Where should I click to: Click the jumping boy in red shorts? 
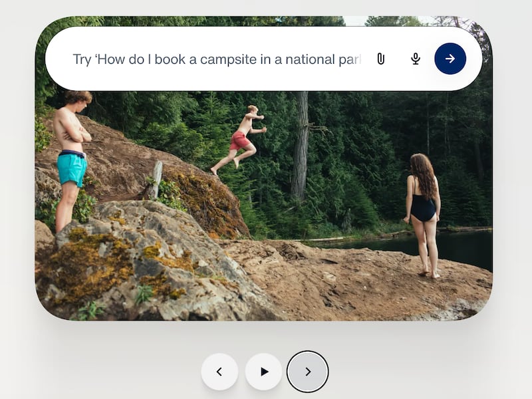tap(239, 140)
